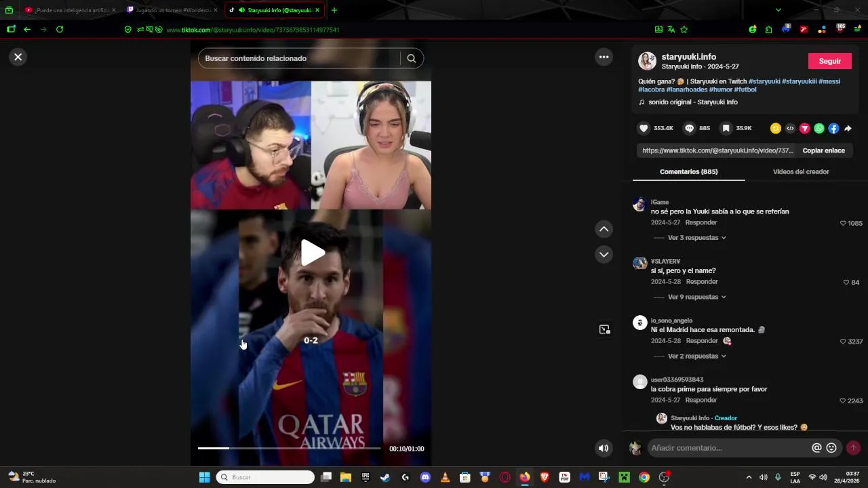
Task: Like the video with the heart icon
Action: coord(644,128)
